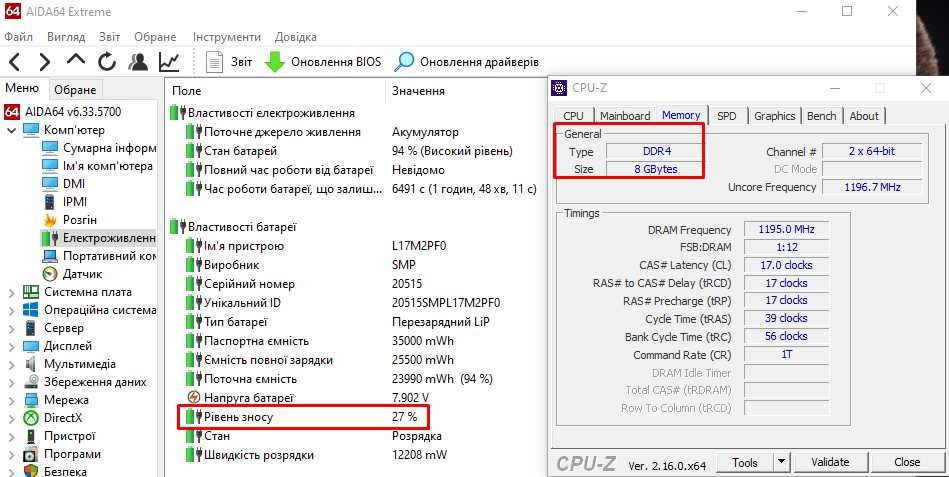Click the CAS# Latency value field

pyautogui.click(x=786, y=265)
